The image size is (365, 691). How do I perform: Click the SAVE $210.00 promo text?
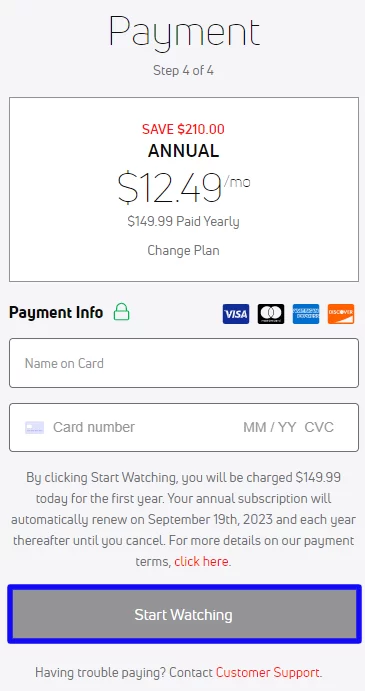pyautogui.click(x=183, y=130)
